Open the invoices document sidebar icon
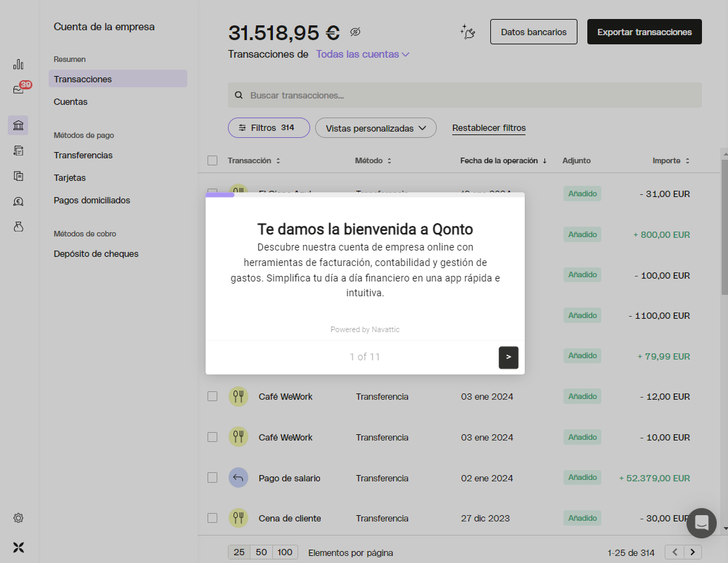 tap(18, 151)
